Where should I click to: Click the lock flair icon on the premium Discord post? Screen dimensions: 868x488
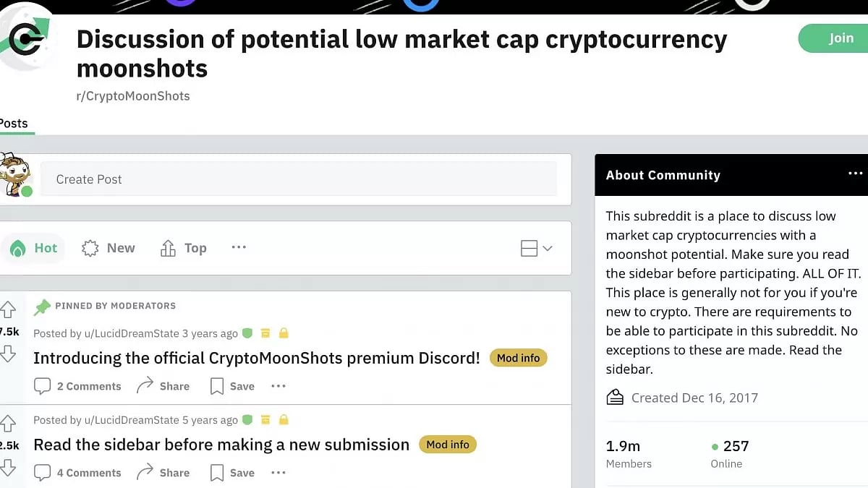click(284, 332)
